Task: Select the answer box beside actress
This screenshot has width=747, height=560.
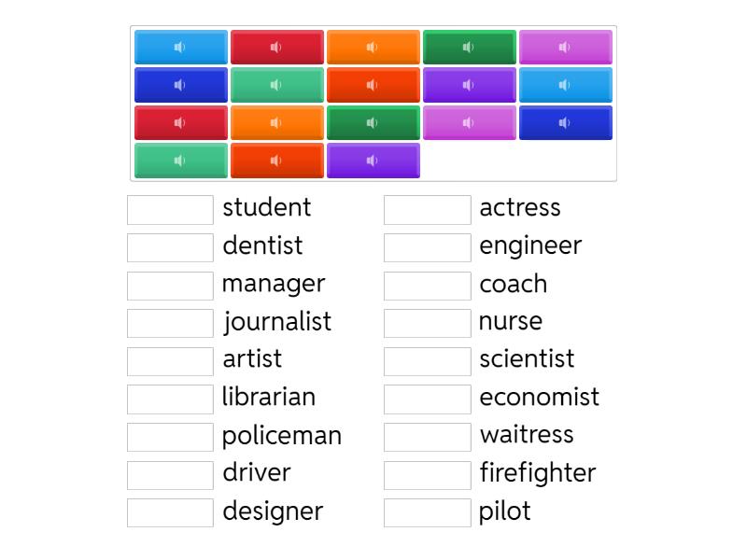Action: click(427, 210)
